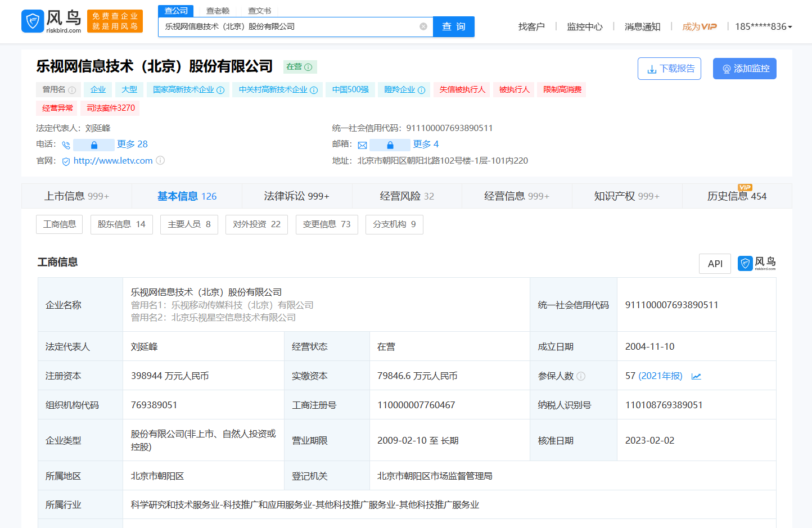Image resolution: width=812 pixels, height=528 pixels.
Task: Click the shield icon before the website URL
Action: coord(66,161)
